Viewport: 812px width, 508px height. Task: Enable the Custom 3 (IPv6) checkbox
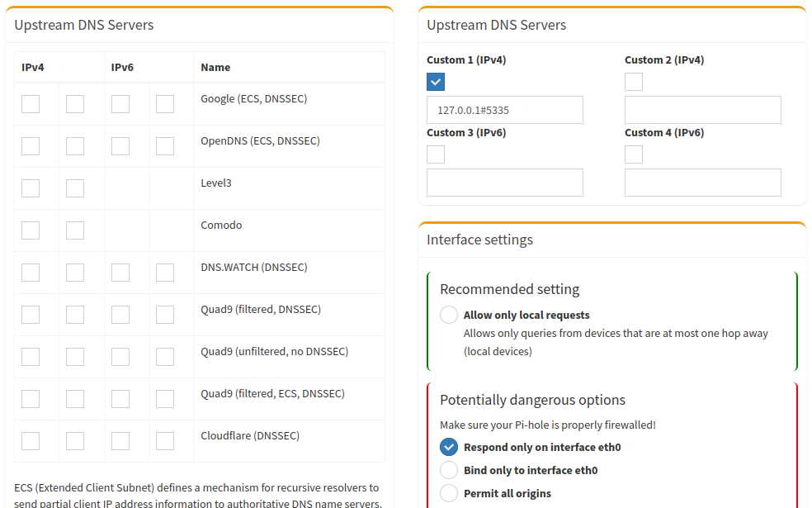(436, 154)
